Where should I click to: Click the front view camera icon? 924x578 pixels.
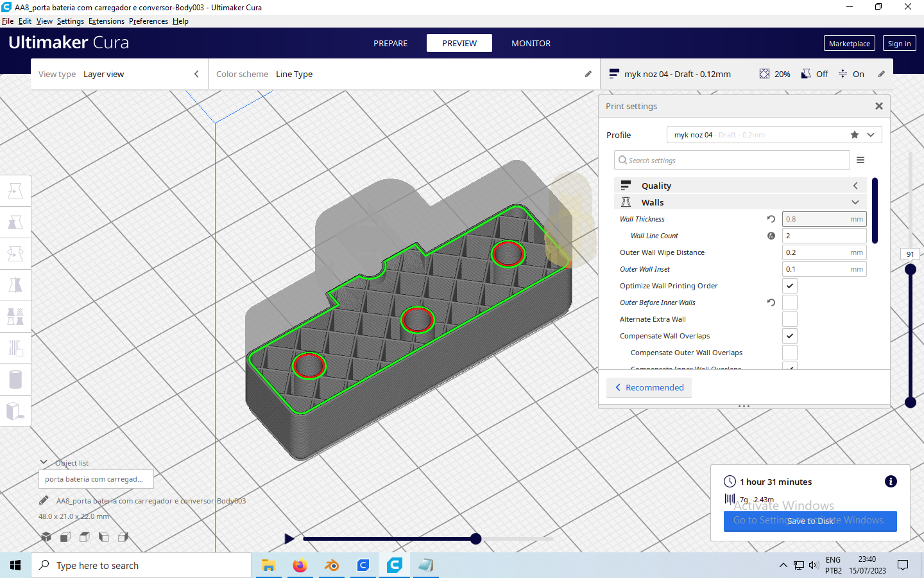65,537
